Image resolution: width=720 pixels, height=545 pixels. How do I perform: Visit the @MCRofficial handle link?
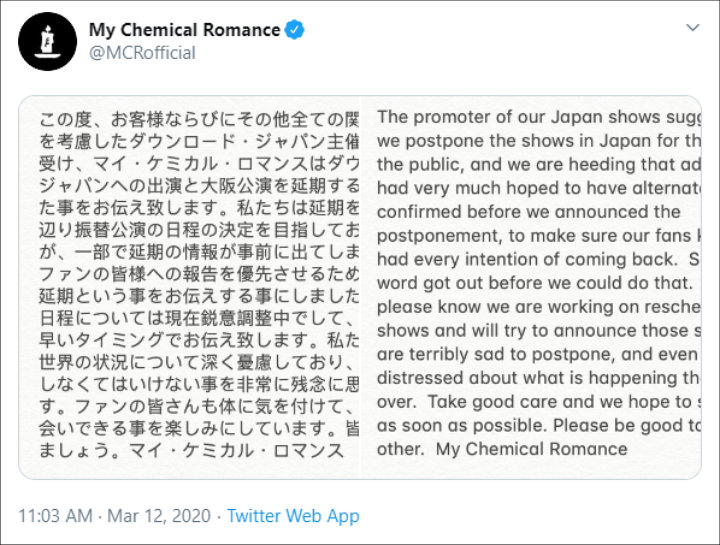click(x=142, y=53)
